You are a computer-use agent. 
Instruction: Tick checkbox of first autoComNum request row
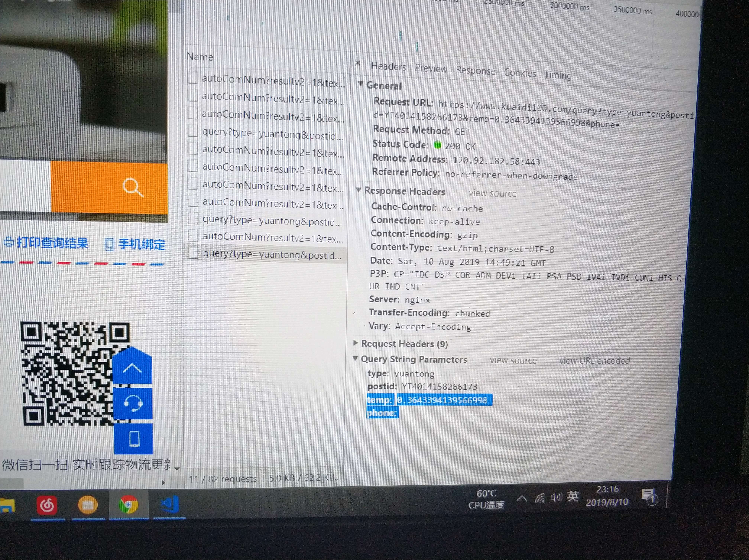click(193, 77)
